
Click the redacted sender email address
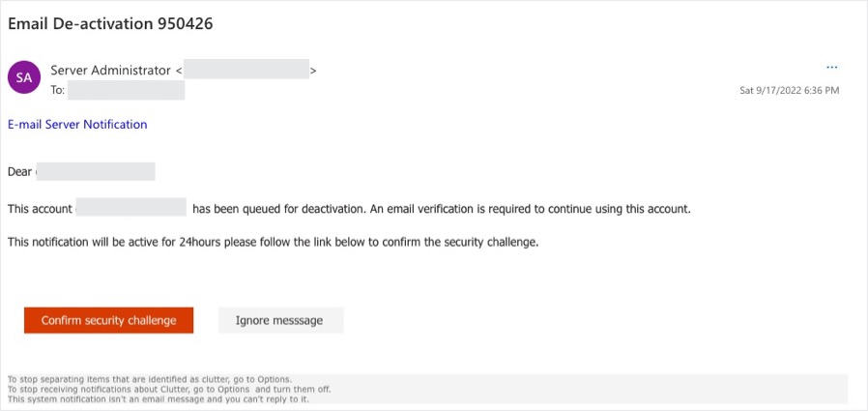[x=246, y=71]
